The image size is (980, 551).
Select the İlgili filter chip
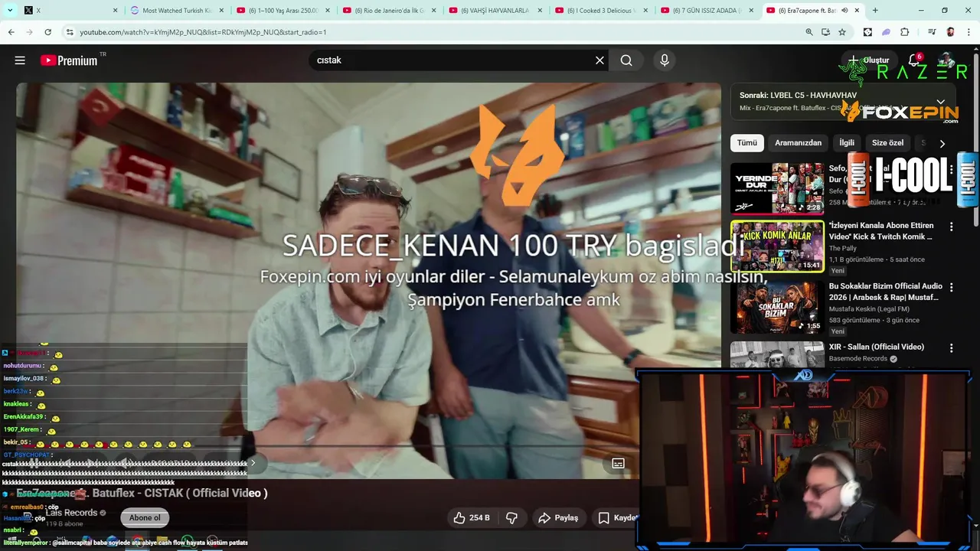[847, 143]
